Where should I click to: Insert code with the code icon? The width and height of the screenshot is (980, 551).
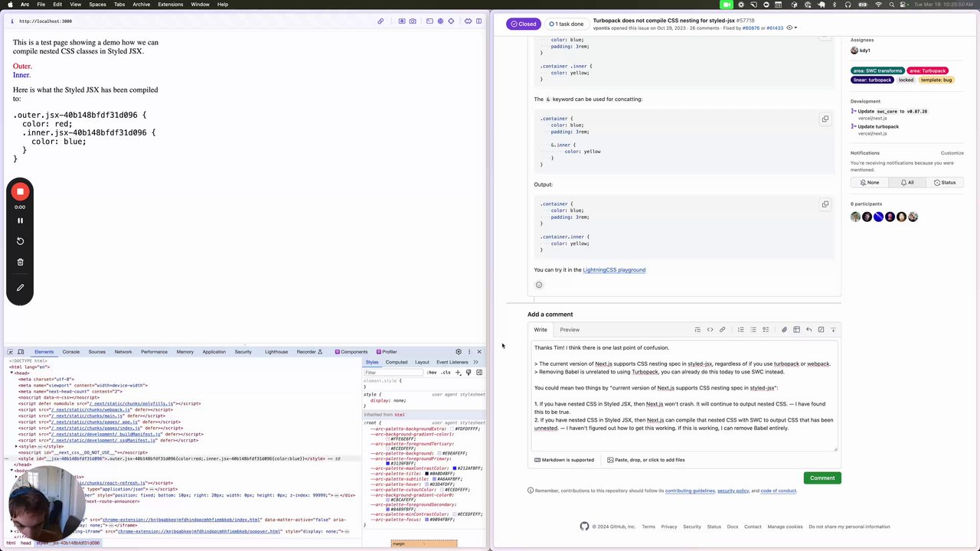tap(710, 330)
